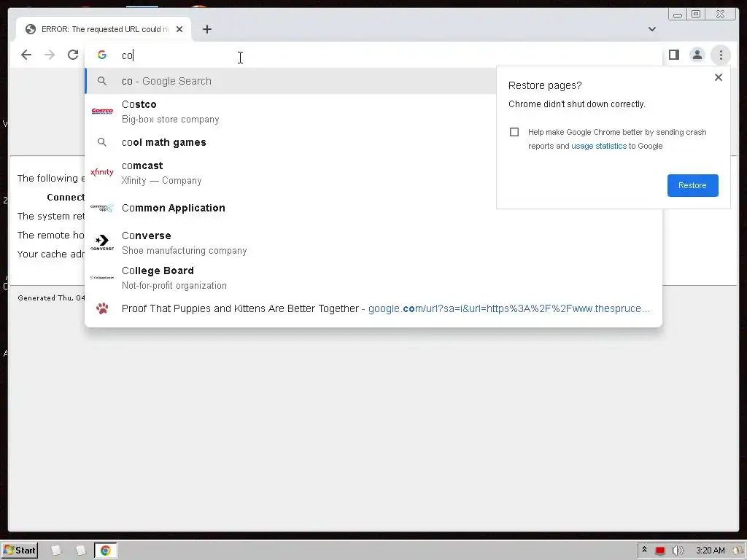Click the first quick launch taskbar icon

[56, 551]
